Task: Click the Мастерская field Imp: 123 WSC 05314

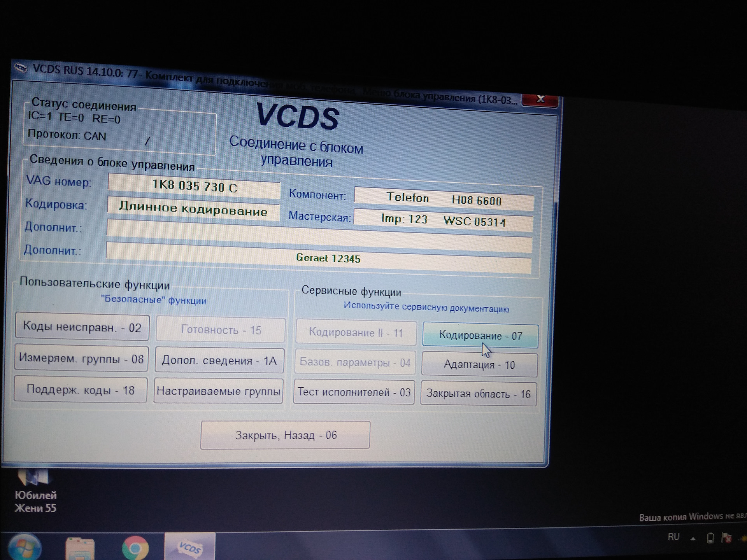Action: [443, 220]
